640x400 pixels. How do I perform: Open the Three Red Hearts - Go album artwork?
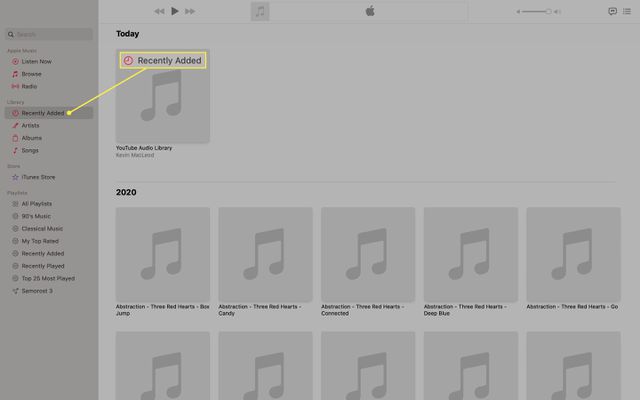pos(573,254)
